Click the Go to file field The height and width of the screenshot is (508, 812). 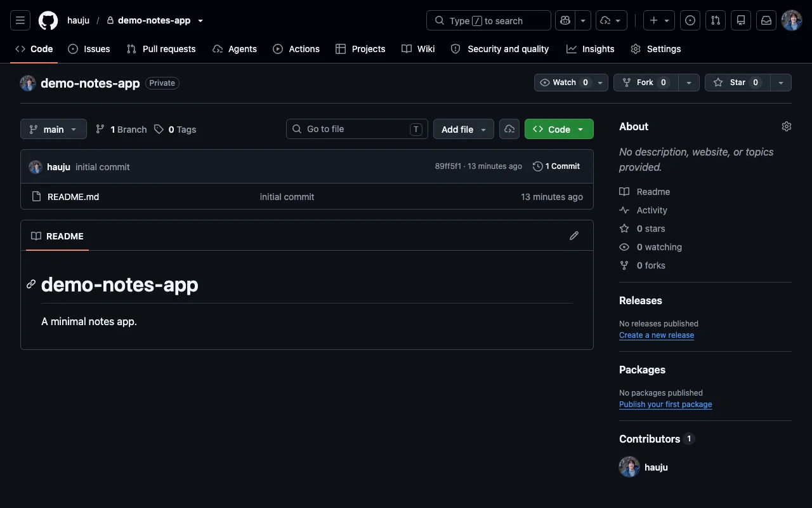(357, 129)
